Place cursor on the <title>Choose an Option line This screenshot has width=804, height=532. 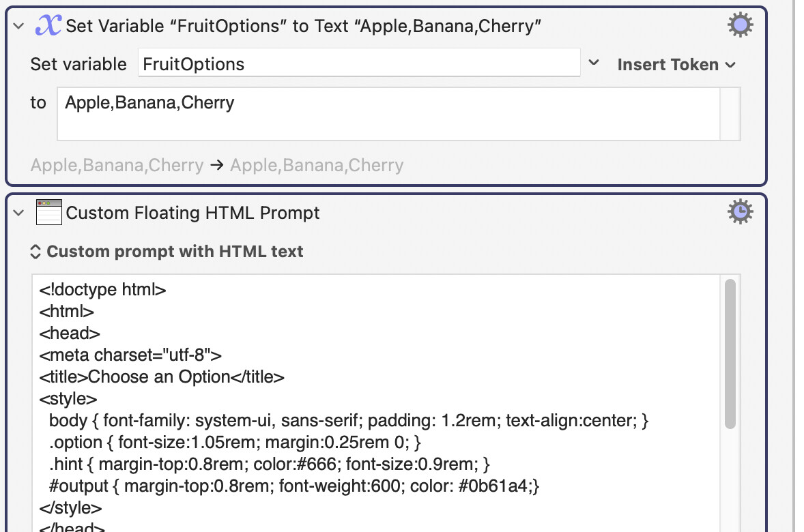[162, 377]
